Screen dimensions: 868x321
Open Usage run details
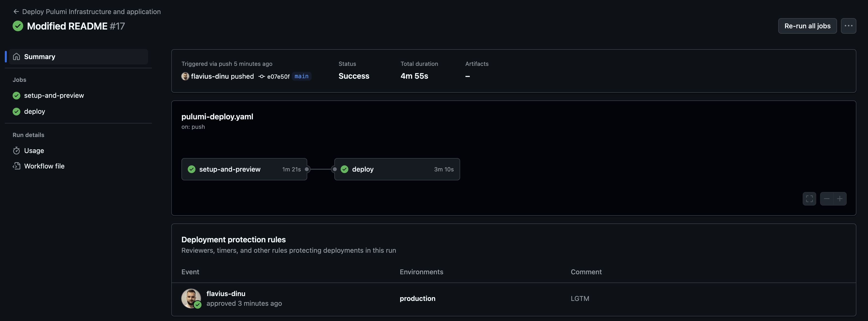(x=34, y=151)
